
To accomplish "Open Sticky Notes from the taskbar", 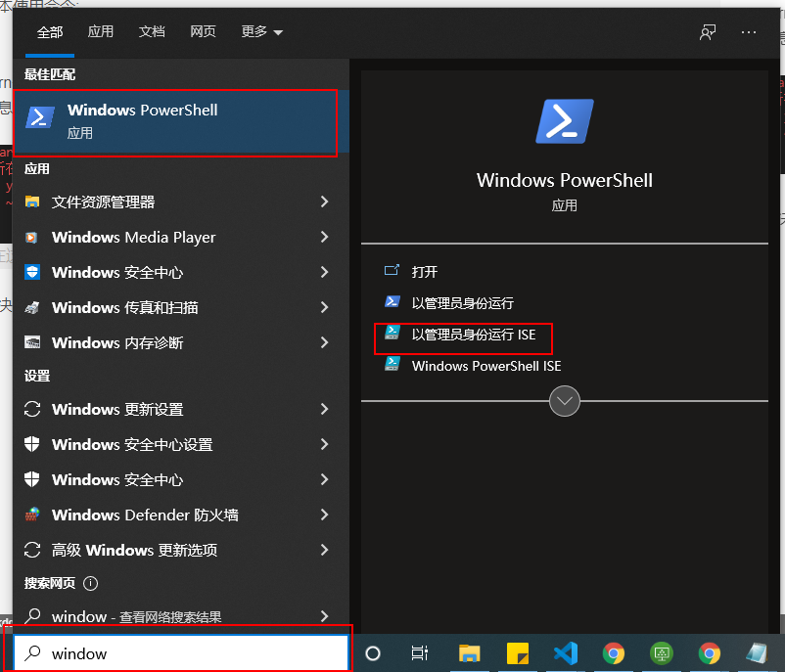I will tap(518, 653).
